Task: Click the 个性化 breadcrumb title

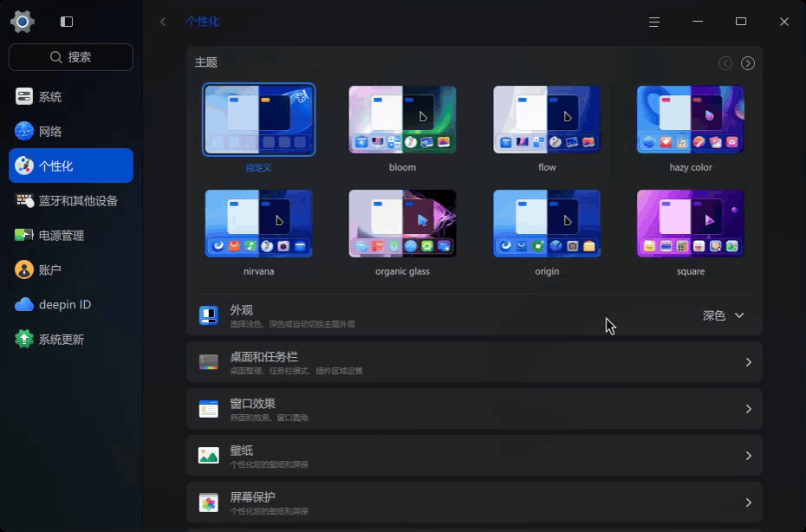Action: click(x=203, y=22)
